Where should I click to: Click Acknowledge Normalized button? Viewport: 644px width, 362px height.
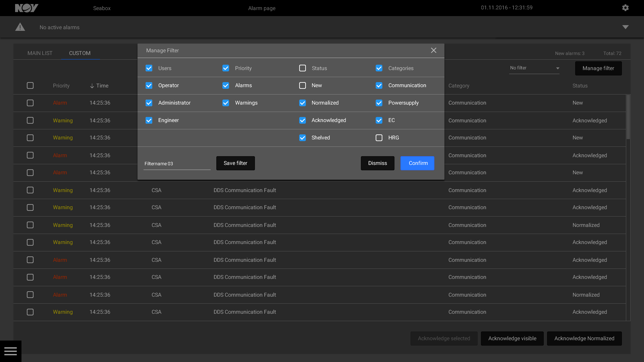584,339
